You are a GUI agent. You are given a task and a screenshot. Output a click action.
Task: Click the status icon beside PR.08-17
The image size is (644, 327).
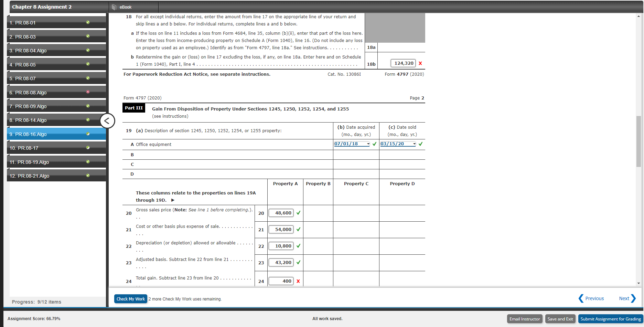[x=88, y=148]
